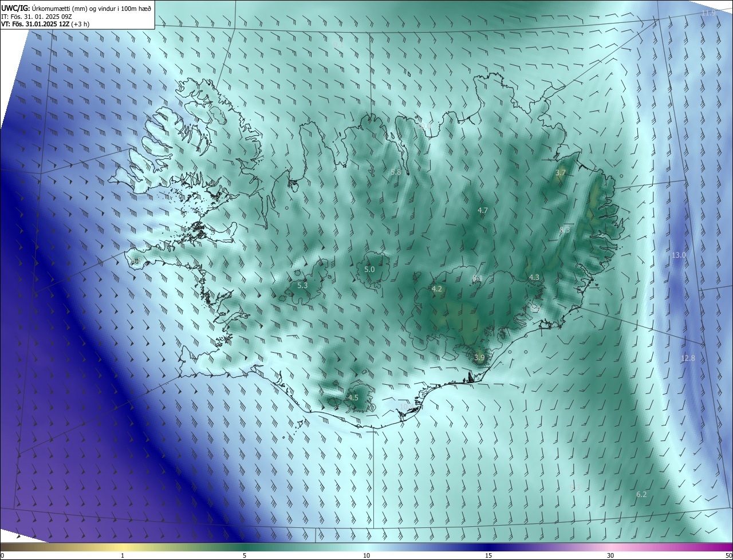
Task: Click the 5.3 value on the map
Action: 302,285
